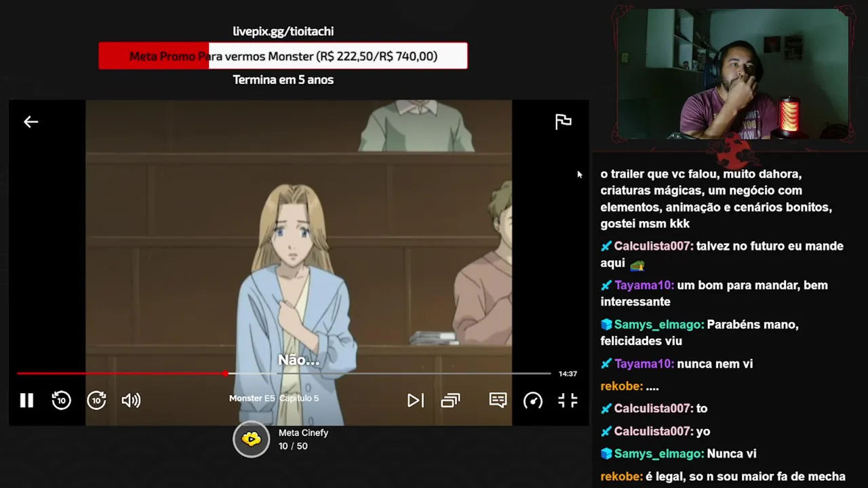This screenshot has height=488, width=868.
Task: Click rekobe's '....' message
Action: pyautogui.click(x=630, y=386)
